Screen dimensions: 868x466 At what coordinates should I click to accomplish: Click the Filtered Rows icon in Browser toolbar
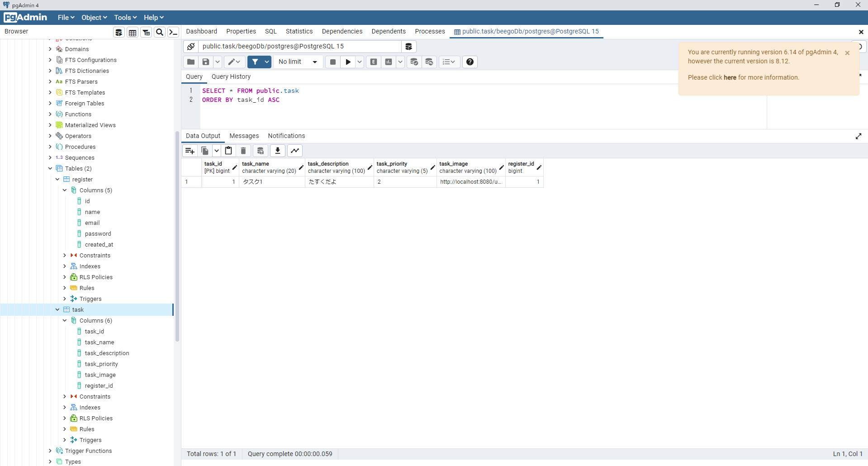146,32
